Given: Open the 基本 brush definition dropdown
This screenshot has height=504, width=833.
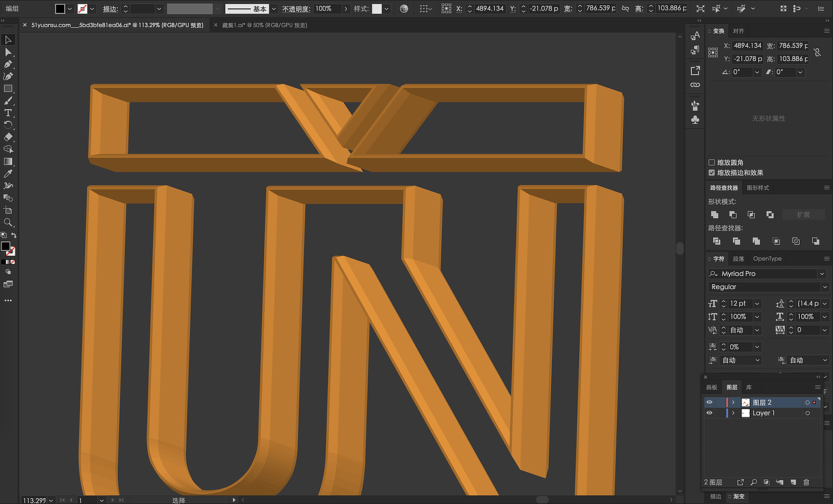Looking at the screenshot, I should [x=274, y=9].
